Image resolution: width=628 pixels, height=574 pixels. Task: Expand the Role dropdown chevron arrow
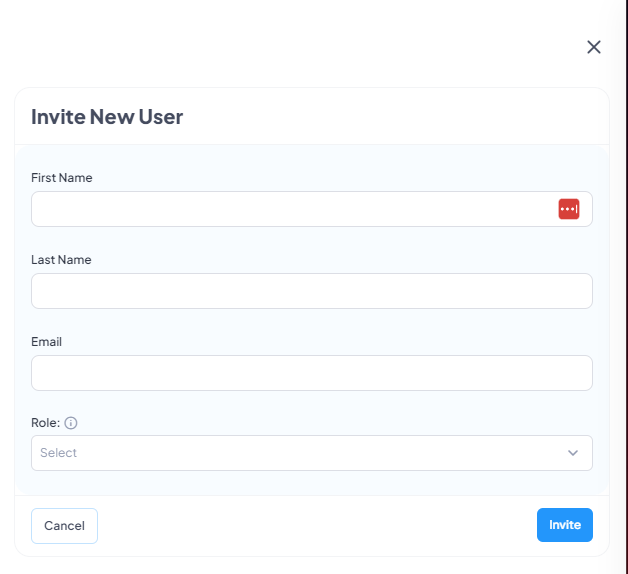[x=573, y=453]
